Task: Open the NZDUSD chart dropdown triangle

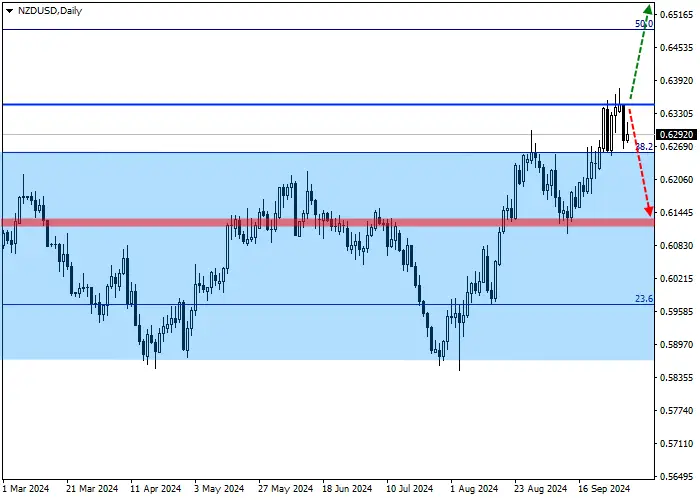Action: (x=9, y=11)
